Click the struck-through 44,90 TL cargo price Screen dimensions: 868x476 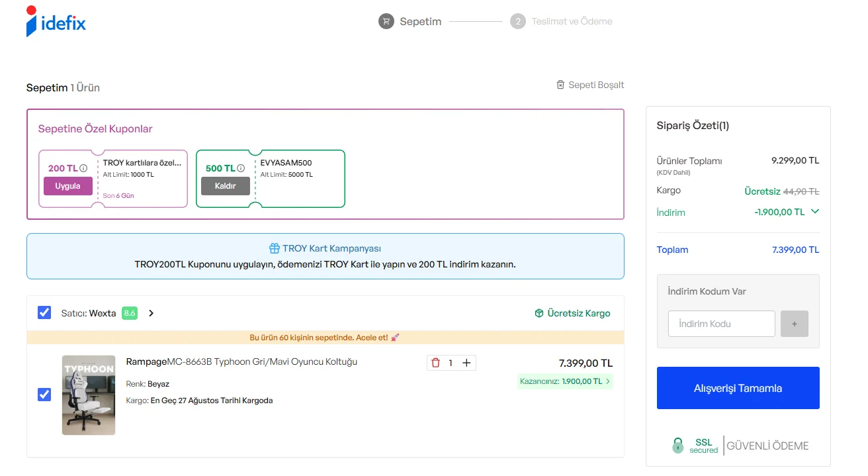[x=801, y=191]
